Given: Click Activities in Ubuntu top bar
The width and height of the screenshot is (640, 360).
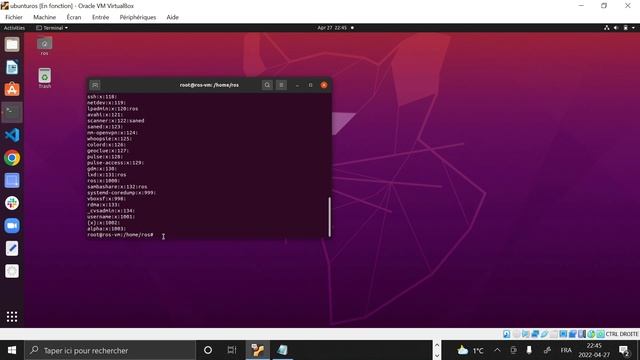Looking at the screenshot, I should [14, 28].
